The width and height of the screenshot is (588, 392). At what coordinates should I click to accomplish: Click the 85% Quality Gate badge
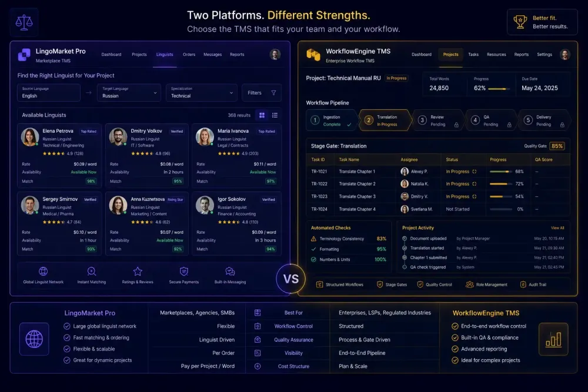[x=557, y=146]
